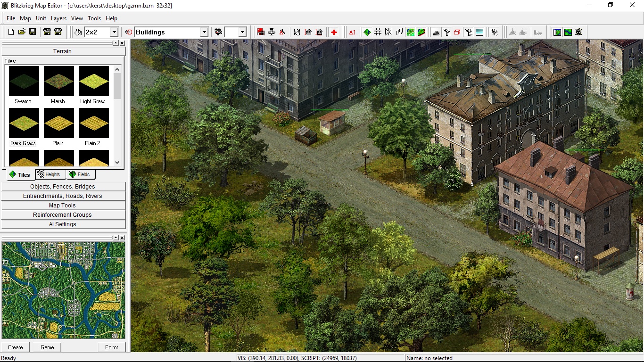This screenshot has width=644, height=362.
Task: Open the View menu
Action: (x=77, y=18)
